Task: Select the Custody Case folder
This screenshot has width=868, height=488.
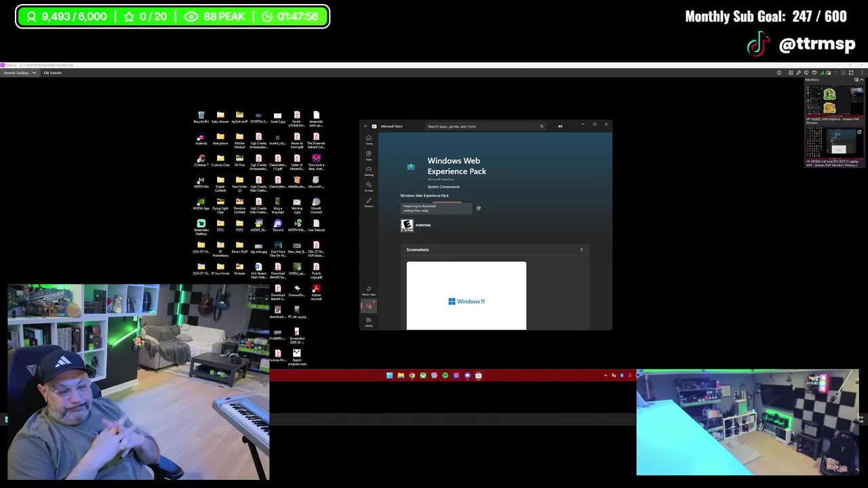Action: point(220,161)
